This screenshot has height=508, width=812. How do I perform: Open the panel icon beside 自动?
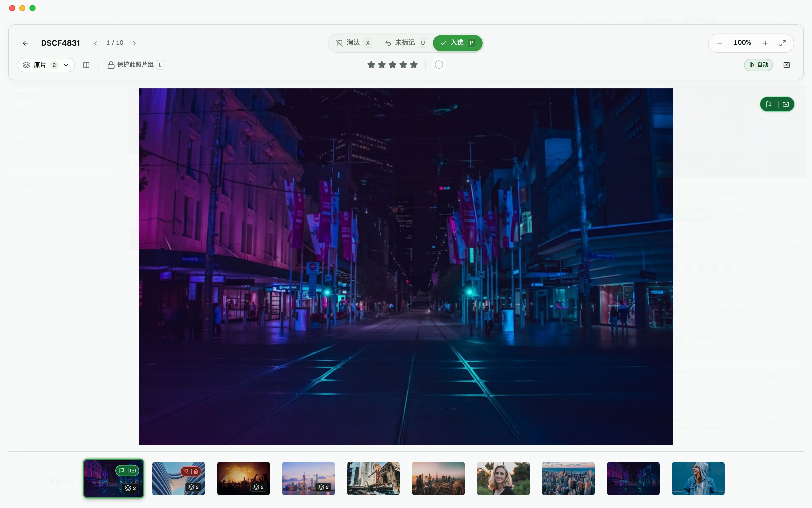coord(787,65)
